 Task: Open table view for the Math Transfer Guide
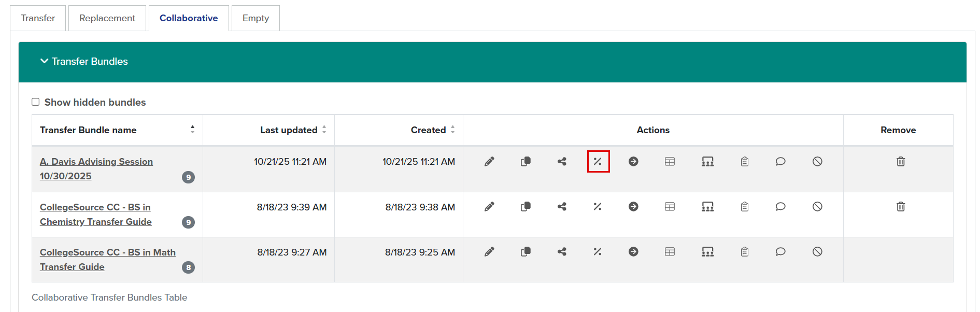click(670, 252)
